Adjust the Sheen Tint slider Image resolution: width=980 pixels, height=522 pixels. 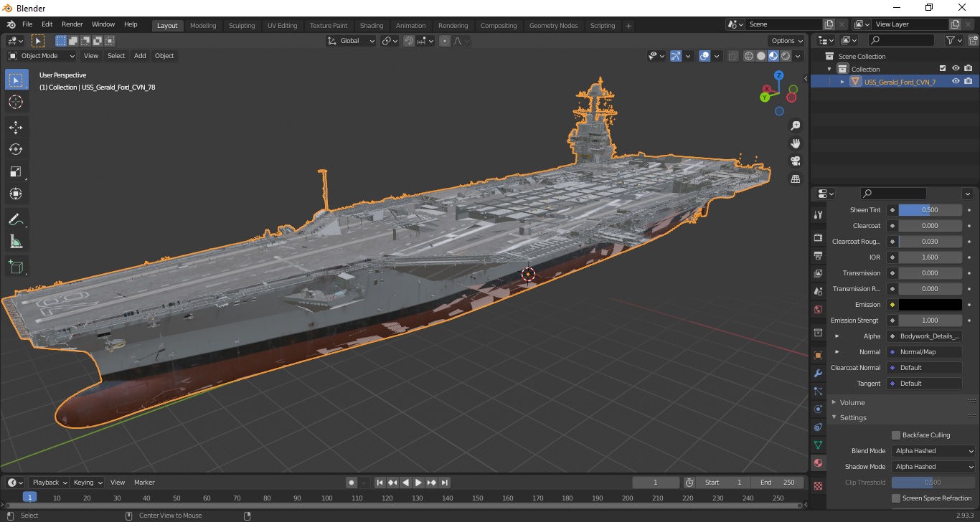point(930,210)
